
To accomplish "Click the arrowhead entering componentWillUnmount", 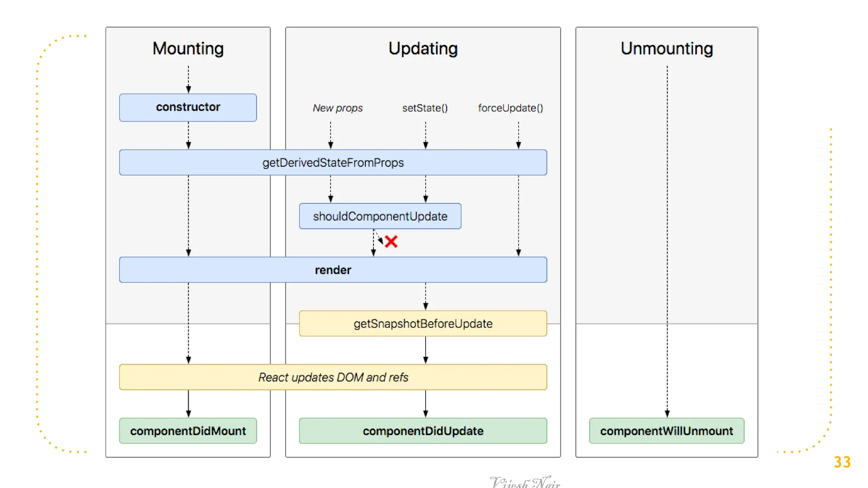I will pyautogui.click(x=667, y=414).
